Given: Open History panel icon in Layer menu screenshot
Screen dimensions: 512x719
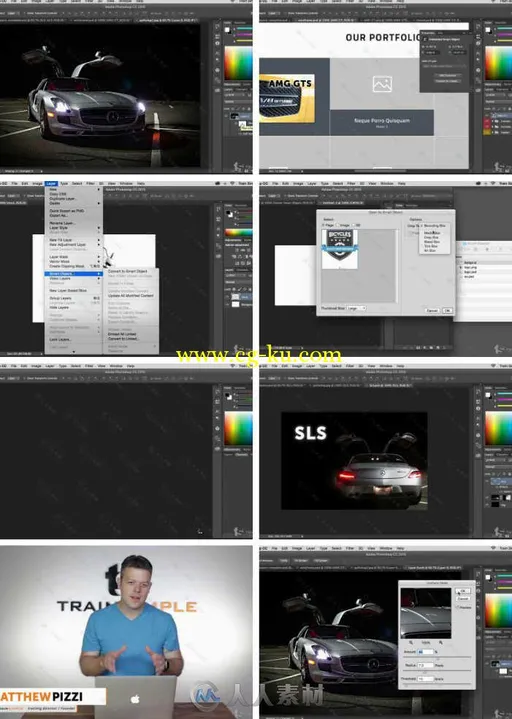Looking at the screenshot, I should pos(218,209).
